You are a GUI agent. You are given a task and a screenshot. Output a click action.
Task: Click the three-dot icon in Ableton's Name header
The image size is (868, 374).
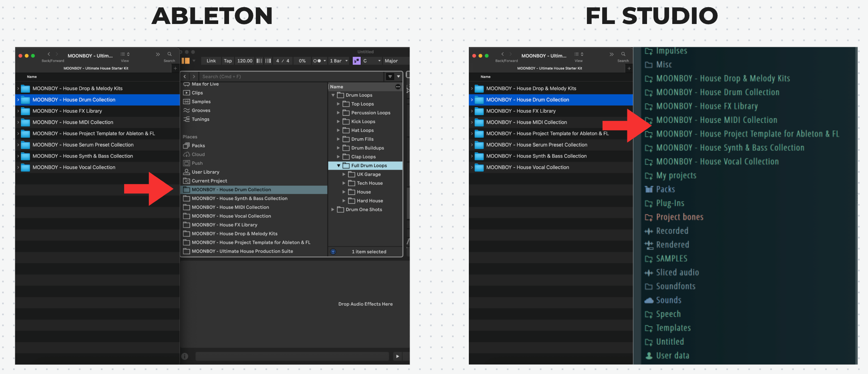[398, 87]
